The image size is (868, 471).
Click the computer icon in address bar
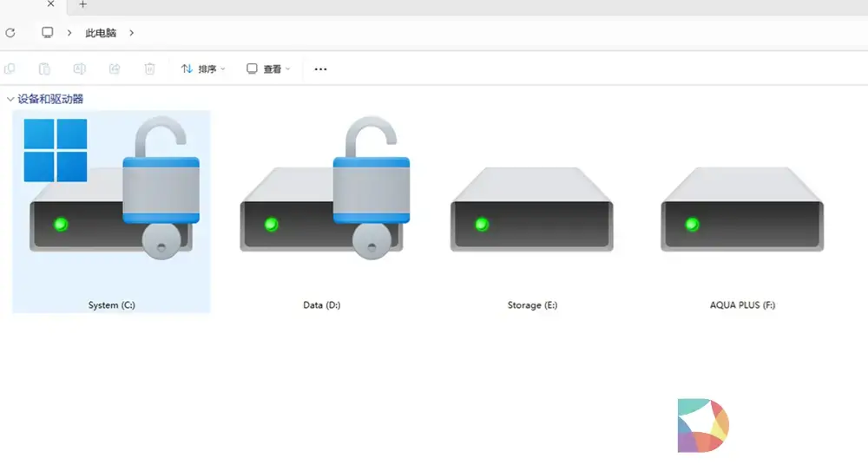tap(48, 33)
